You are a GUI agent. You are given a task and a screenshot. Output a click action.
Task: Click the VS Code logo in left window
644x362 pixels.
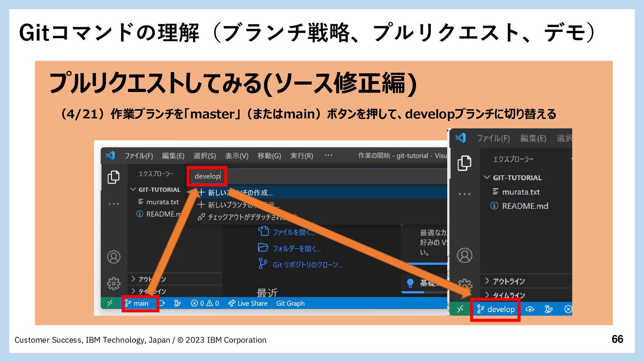pos(110,156)
